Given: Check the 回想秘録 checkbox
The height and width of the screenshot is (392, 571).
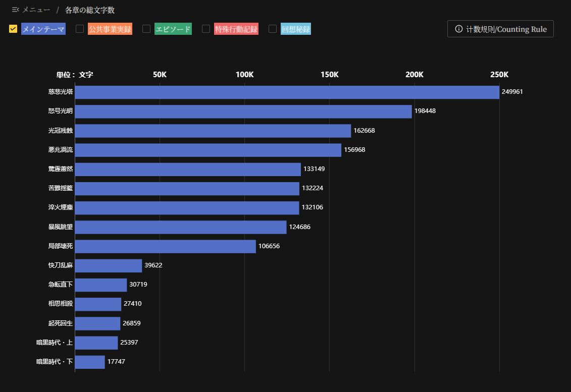Looking at the screenshot, I should pos(273,29).
